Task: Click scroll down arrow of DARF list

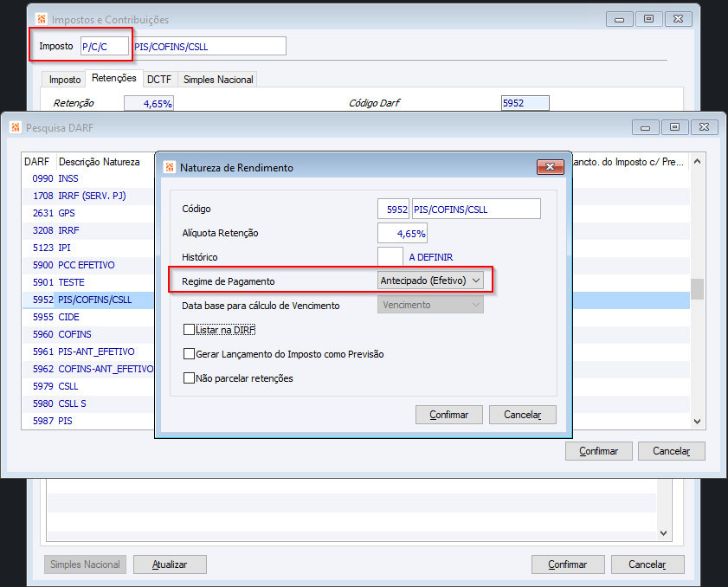Action: pyautogui.click(x=697, y=422)
